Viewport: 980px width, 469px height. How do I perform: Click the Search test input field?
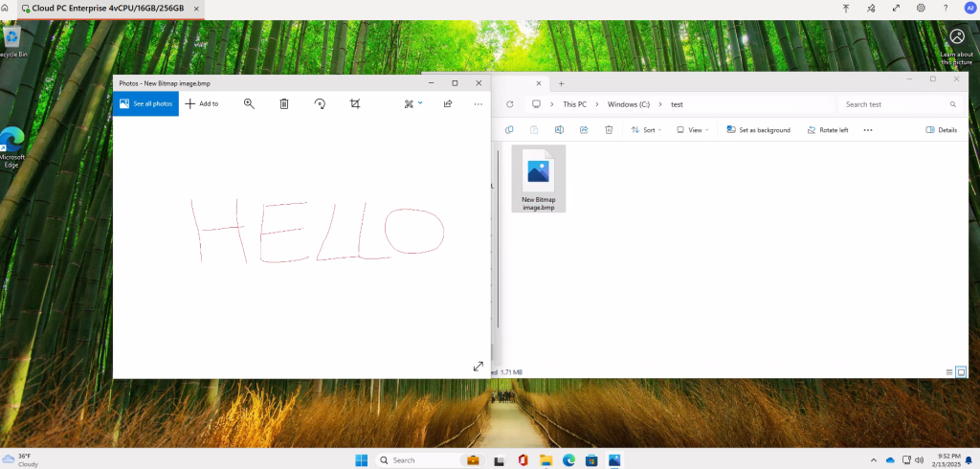900,104
